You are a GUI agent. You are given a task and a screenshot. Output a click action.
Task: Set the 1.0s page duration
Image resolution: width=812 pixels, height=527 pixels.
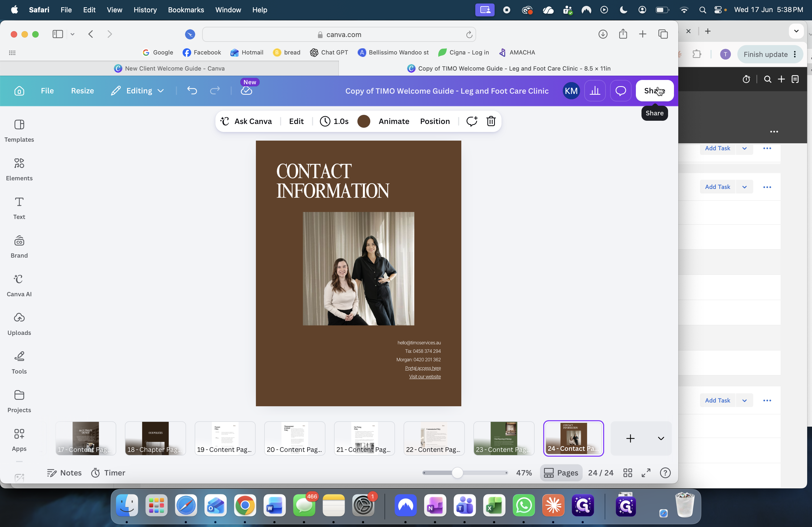[x=334, y=121]
